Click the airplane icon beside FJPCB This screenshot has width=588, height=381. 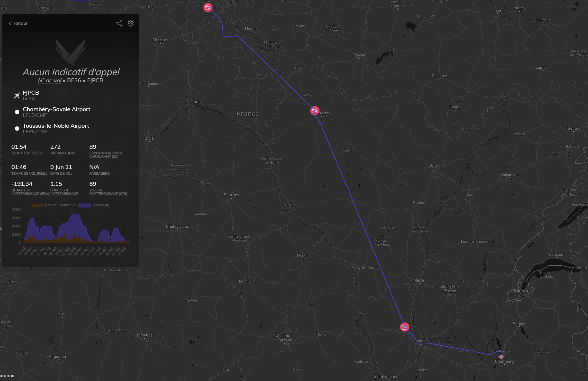17,95
